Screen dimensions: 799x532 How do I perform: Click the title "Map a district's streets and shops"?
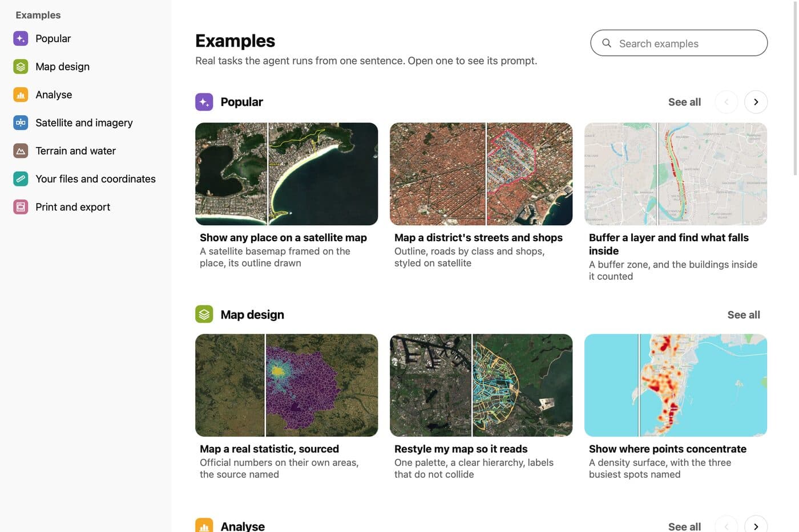[x=478, y=238]
